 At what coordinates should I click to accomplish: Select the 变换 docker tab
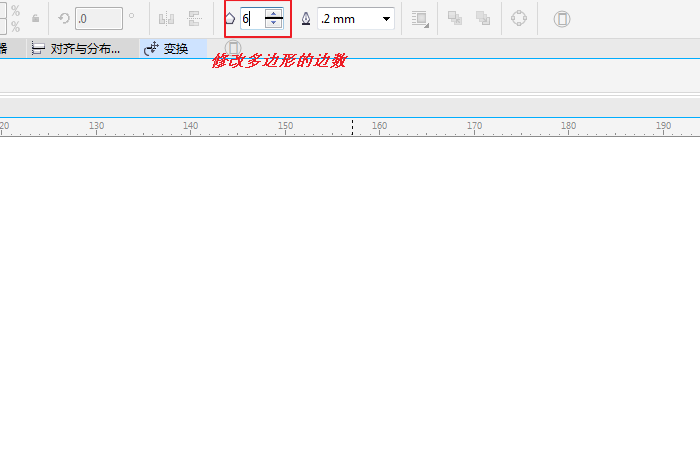tap(173, 49)
